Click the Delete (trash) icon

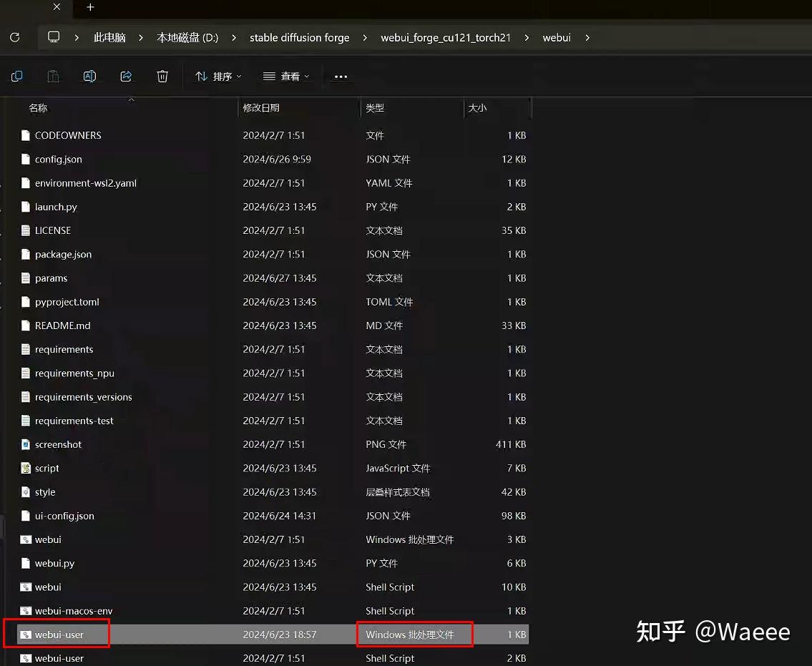coord(162,76)
